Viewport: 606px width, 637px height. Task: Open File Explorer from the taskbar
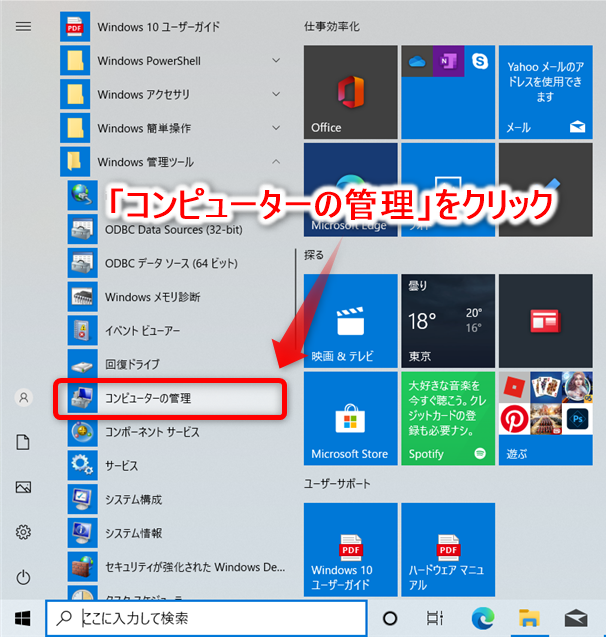(x=529, y=618)
